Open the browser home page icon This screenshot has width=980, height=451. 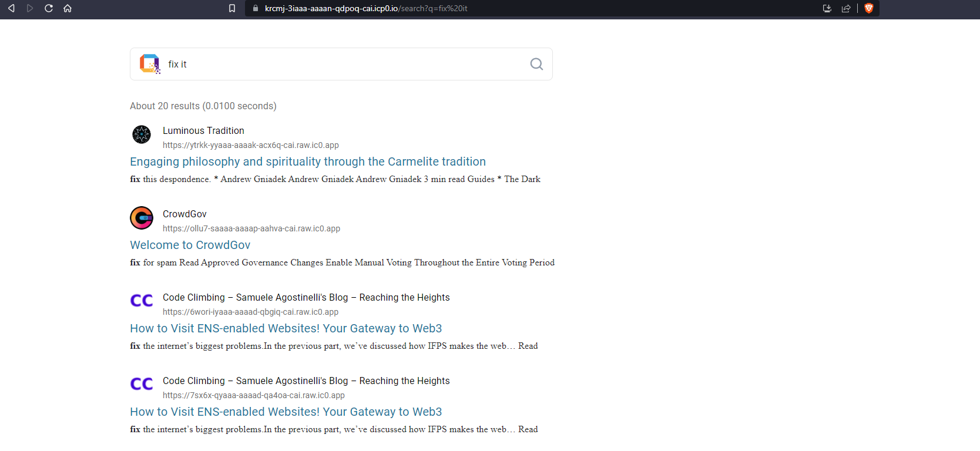coord(68,8)
